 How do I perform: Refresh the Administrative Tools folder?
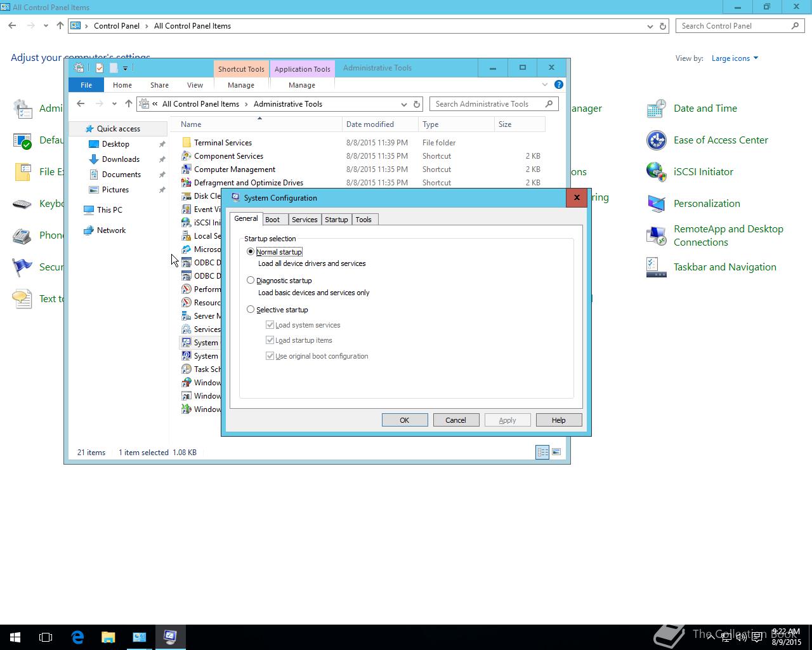[x=417, y=104]
